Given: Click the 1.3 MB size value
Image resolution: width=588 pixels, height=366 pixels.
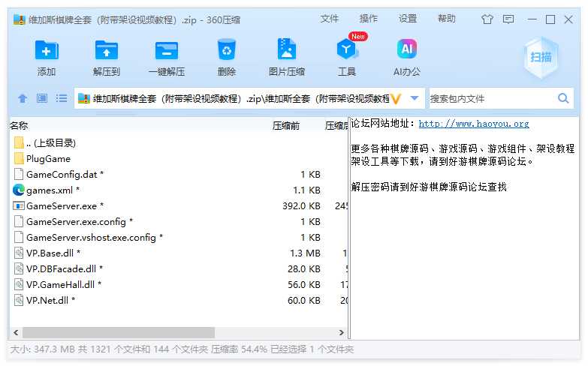Looking at the screenshot, I should click(305, 253).
